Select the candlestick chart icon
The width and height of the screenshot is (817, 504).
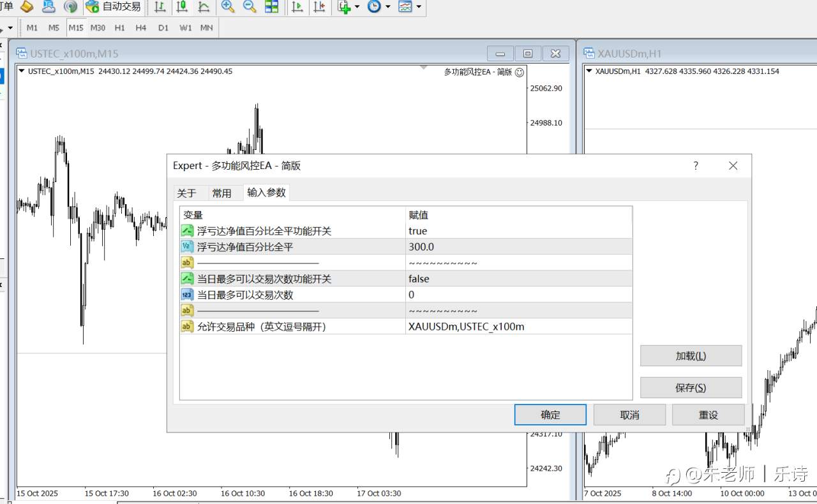coord(182,7)
